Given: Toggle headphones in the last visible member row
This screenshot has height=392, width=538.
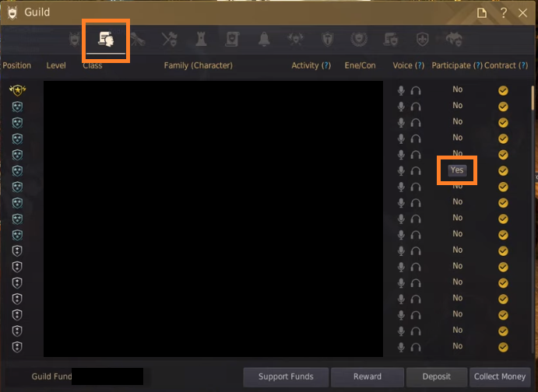Looking at the screenshot, I should [x=416, y=348].
